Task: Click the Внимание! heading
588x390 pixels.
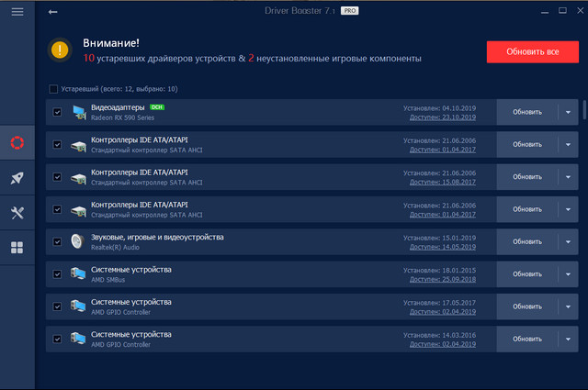Action: tap(111, 43)
